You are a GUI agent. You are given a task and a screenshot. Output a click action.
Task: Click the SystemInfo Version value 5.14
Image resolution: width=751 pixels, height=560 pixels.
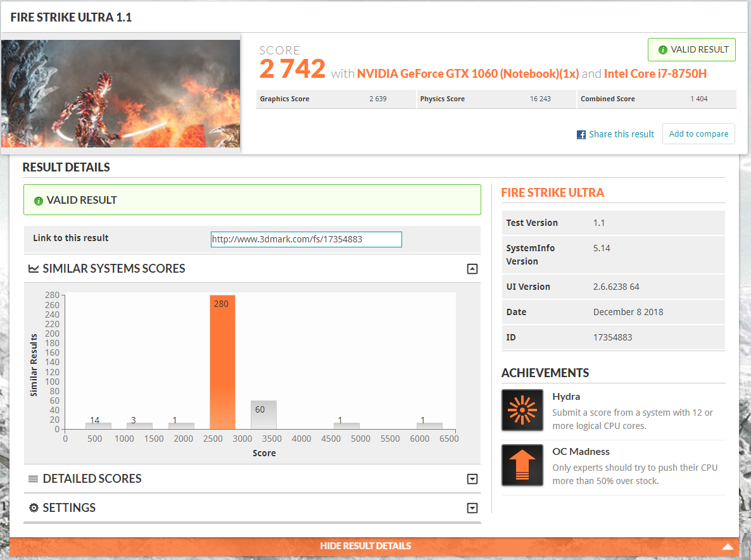pyautogui.click(x=602, y=249)
